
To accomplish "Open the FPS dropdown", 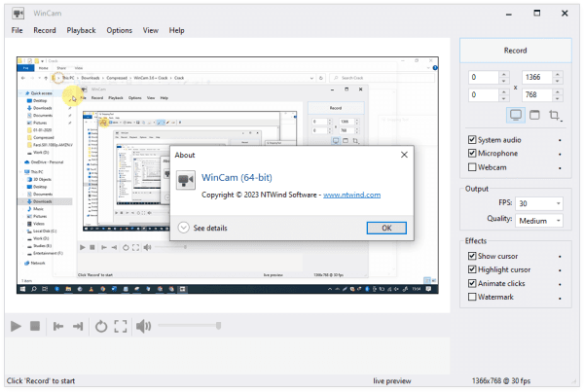I will click(x=539, y=203).
